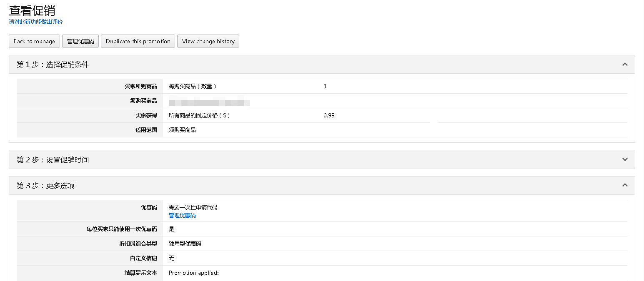
Task: Click the Back to manage button
Action: pos(35,41)
